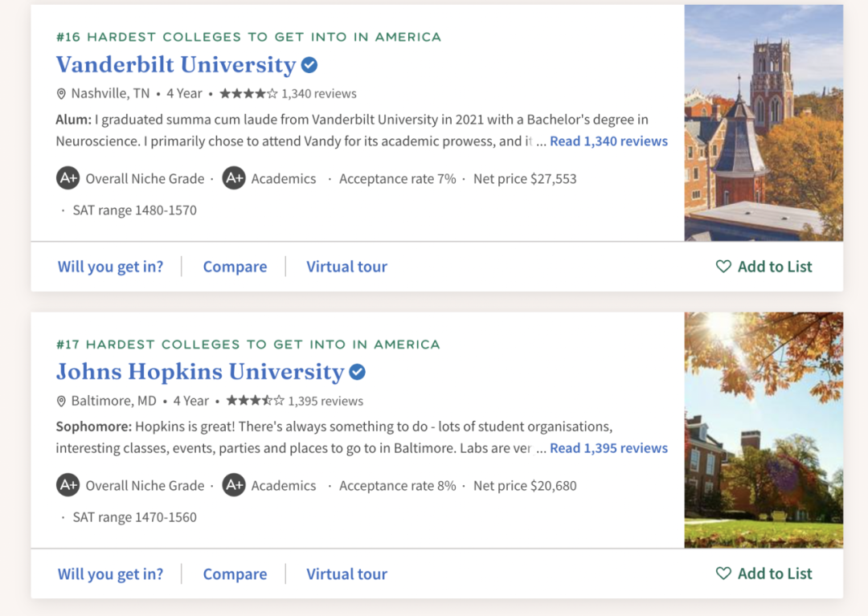This screenshot has height=616, width=868.
Task: Click the 1,340 reviews count text
Action: [x=319, y=94]
